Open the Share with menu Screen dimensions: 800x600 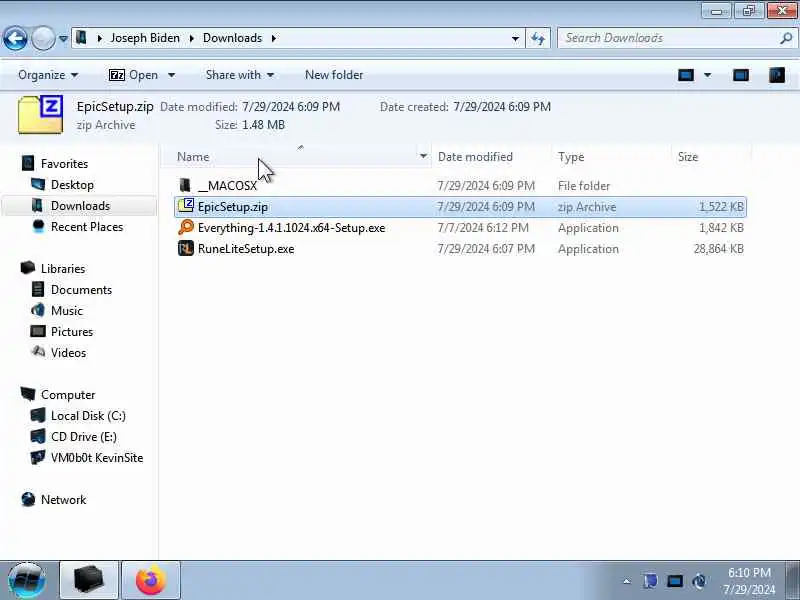[x=239, y=75]
